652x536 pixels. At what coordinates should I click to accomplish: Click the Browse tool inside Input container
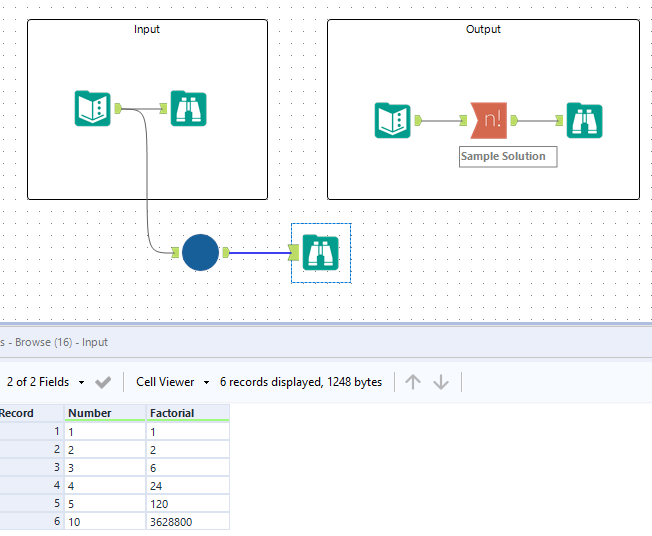click(188, 108)
